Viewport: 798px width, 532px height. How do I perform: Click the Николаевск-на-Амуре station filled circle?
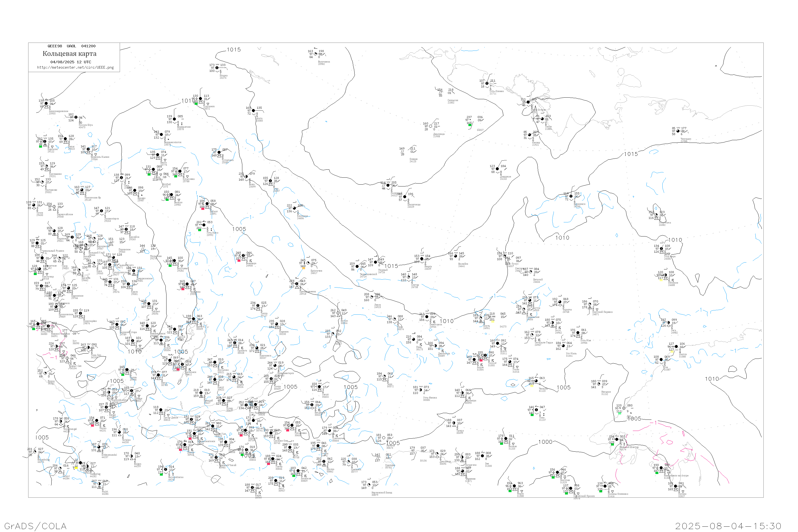[661, 468]
